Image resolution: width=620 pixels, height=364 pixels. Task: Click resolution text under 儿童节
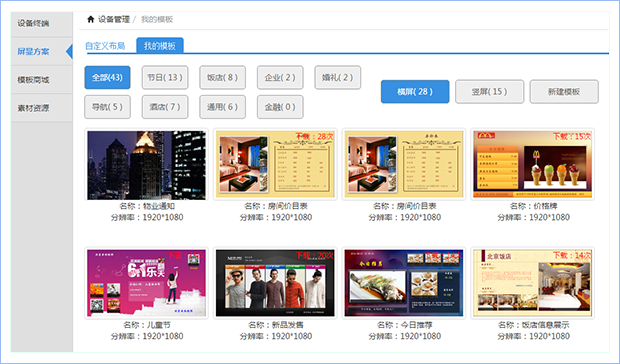point(147,336)
